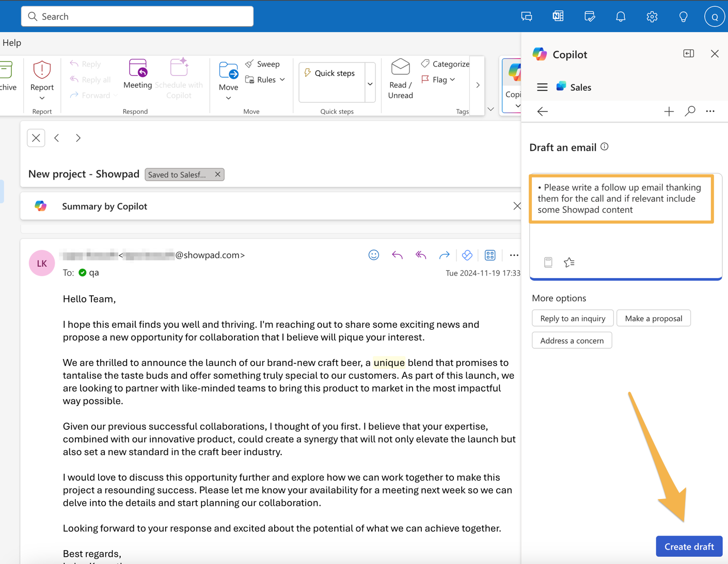Image resolution: width=728 pixels, height=564 pixels.
Task: Close the Summary by Copilot bar
Action: pos(517,206)
